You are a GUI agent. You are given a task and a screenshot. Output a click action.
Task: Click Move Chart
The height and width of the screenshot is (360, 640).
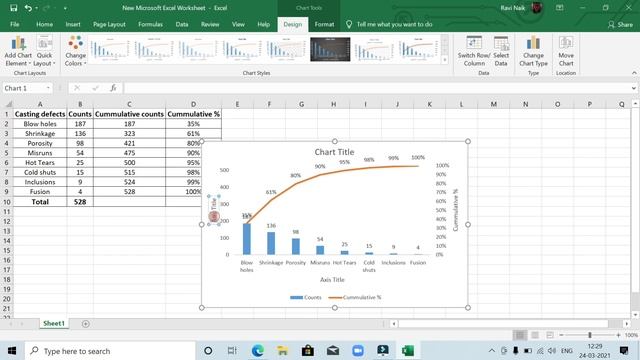pos(566,51)
